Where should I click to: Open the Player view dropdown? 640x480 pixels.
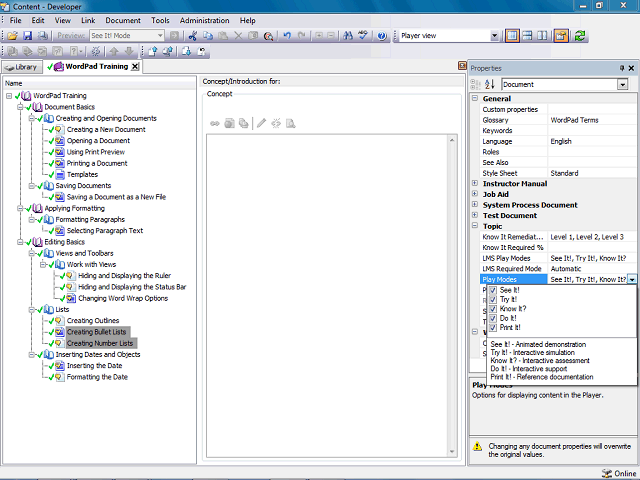[x=494, y=36]
